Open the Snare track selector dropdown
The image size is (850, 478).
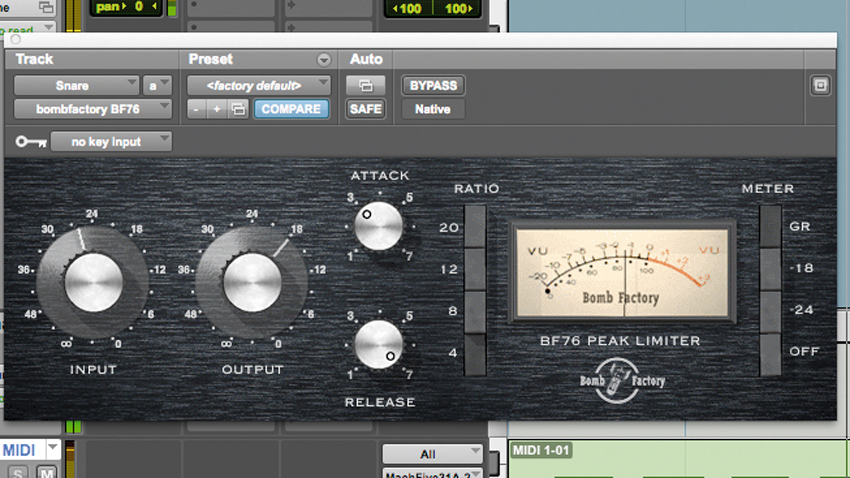[76, 86]
